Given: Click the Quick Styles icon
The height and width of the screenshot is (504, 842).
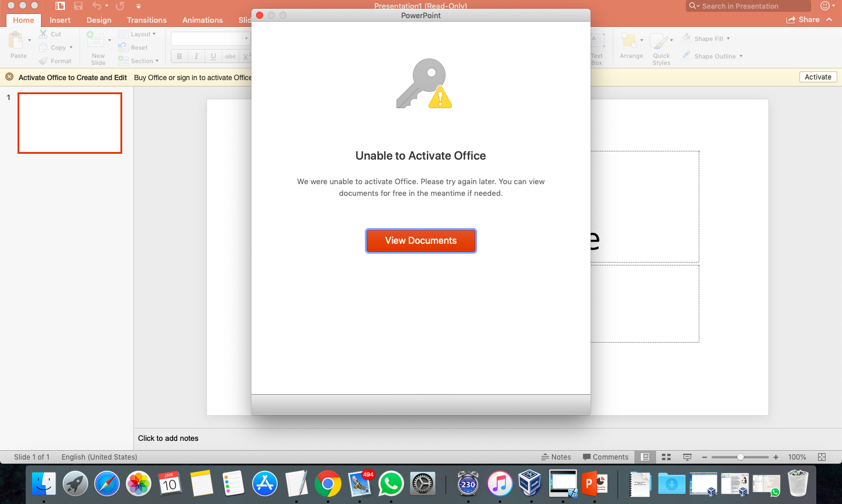Looking at the screenshot, I should pos(659,42).
